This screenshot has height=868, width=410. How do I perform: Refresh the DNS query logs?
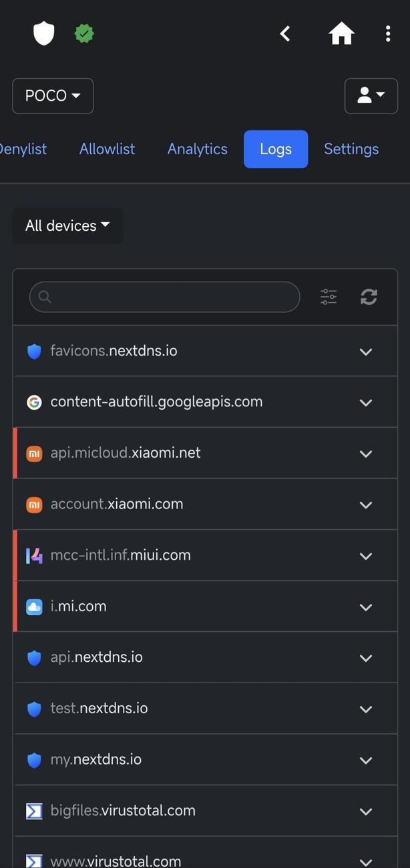click(369, 296)
